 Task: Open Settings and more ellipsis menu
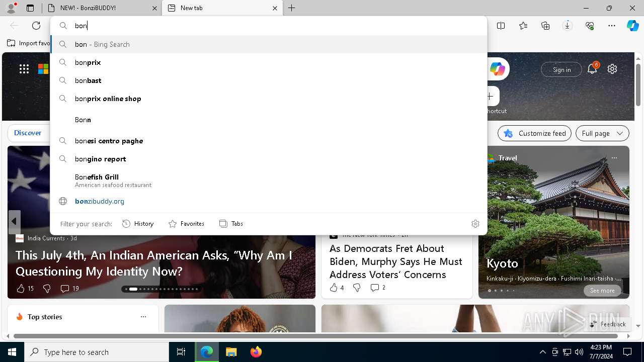(x=612, y=26)
